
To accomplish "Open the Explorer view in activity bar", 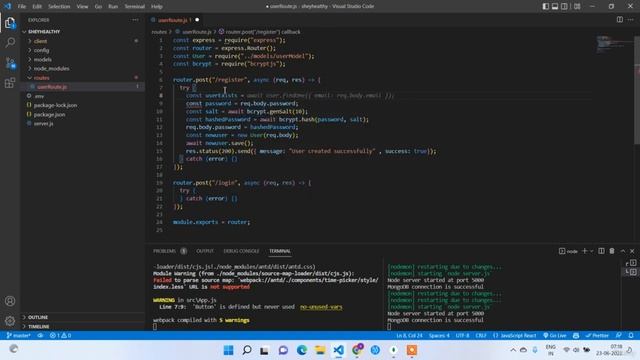I will [10, 23].
